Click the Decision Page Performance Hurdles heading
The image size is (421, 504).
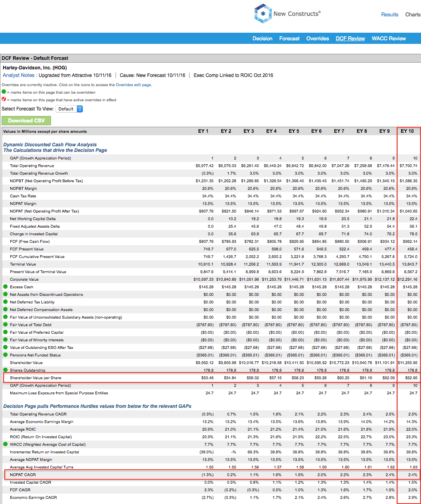point(97,406)
